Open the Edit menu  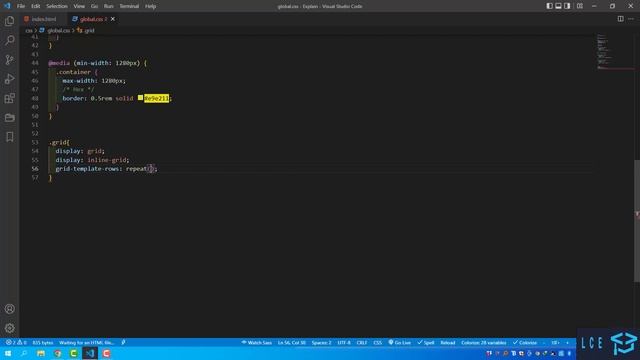(36, 6)
